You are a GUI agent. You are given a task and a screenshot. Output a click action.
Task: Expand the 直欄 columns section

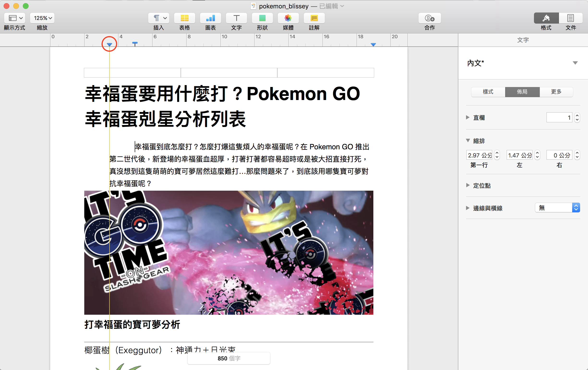coord(468,117)
